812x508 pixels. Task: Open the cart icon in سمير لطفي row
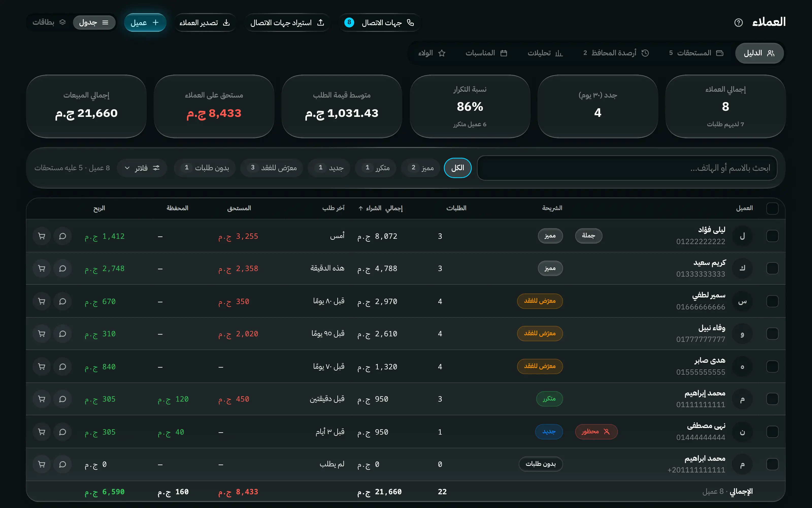point(42,301)
